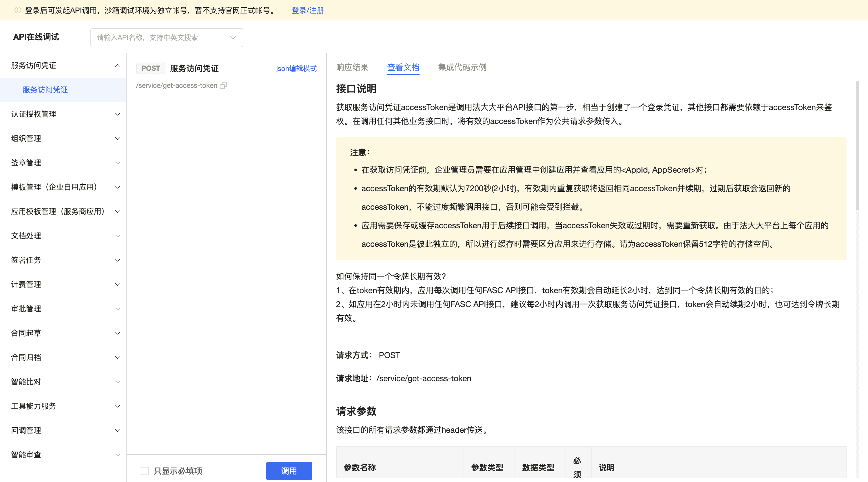Toggle 只显示必填项 checkbox
The height and width of the screenshot is (482, 868).
(145, 470)
